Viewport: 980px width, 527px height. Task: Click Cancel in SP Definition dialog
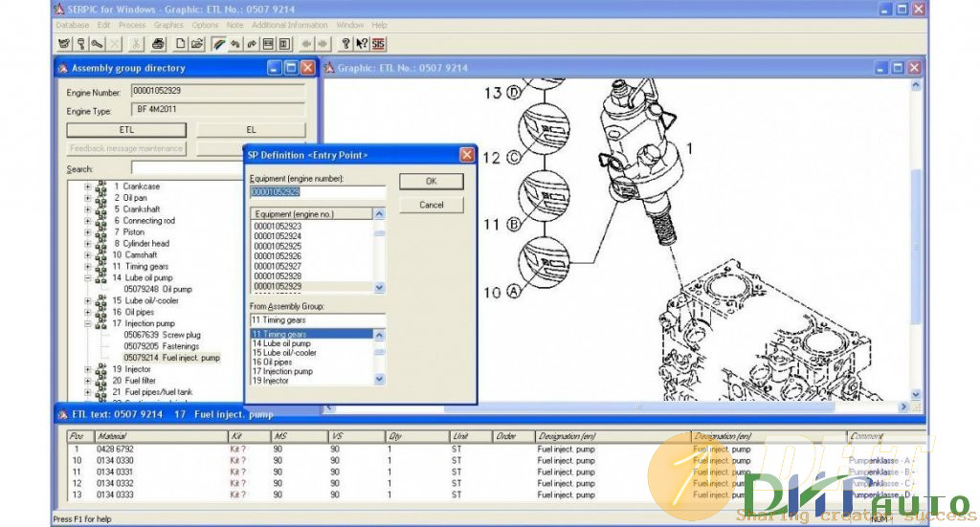point(432,205)
